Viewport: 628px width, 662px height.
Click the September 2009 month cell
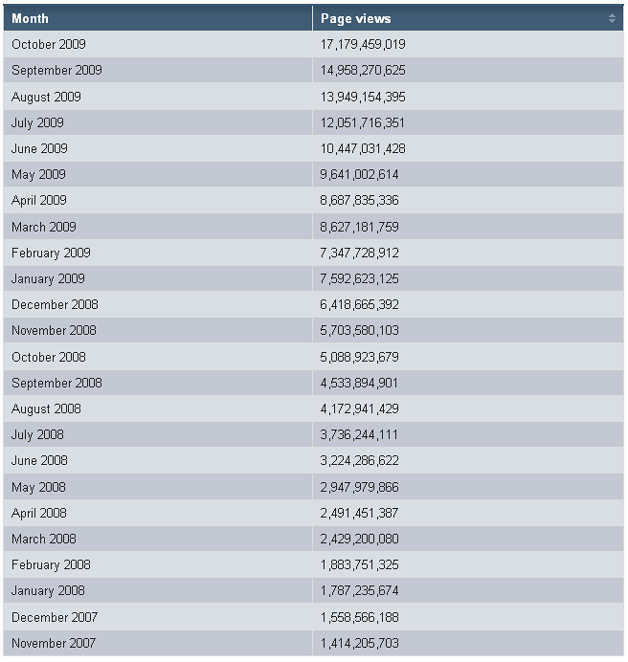point(57,71)
